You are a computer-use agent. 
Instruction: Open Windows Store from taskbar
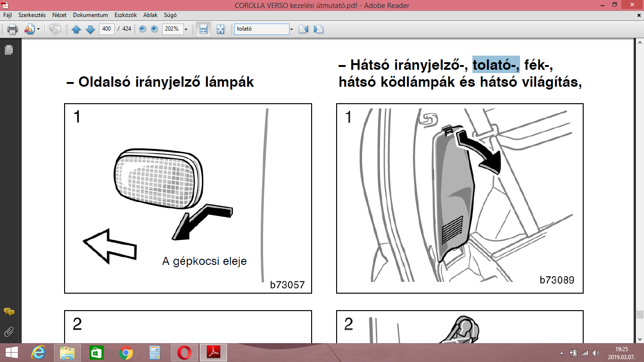[x=97, y=352]
